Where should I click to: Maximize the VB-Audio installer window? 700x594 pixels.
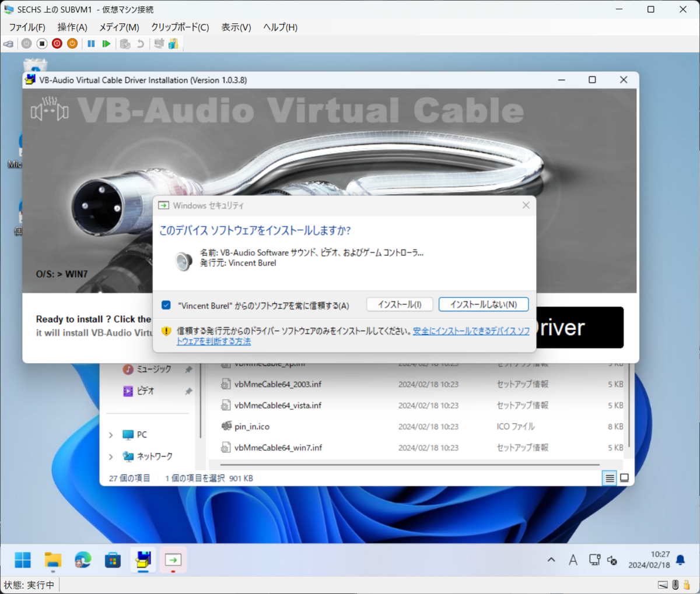coord(592,80)
